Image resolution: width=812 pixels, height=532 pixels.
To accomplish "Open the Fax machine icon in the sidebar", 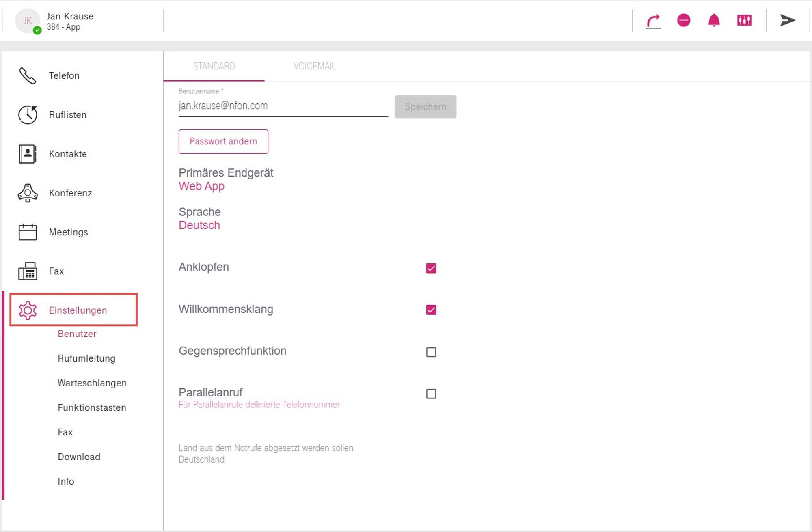I will [x=28, y=271].
